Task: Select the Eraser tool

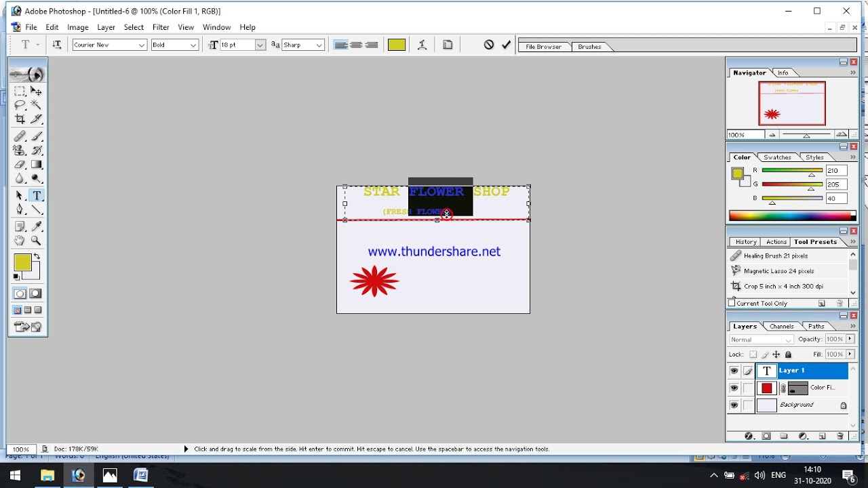Action: [20, 165]
